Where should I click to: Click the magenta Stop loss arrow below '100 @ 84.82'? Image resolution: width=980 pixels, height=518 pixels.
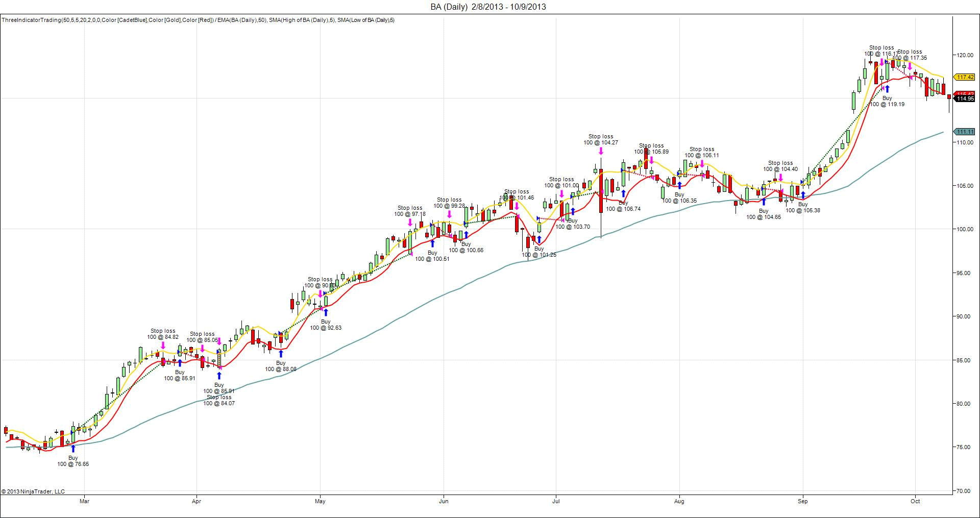(x=163, y=346)
